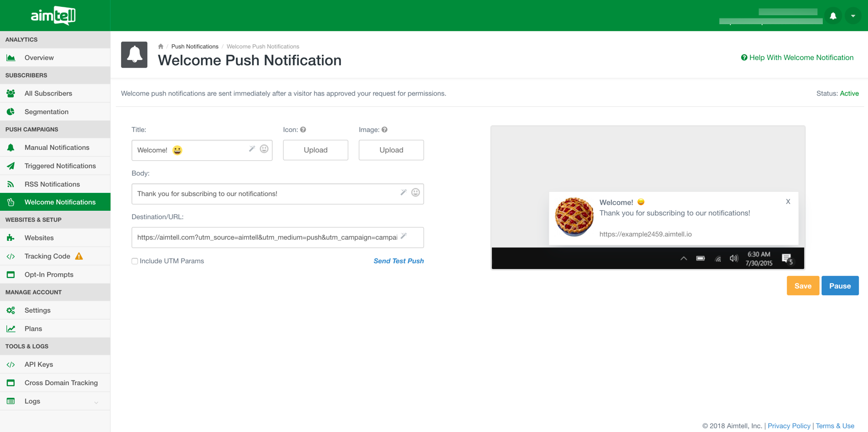Open the account dropdown arrow in header

(853, 16)
